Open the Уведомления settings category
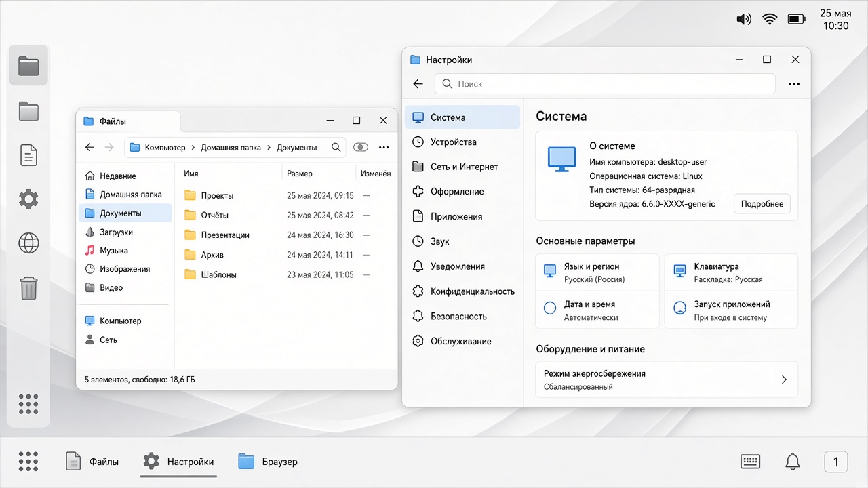The width and height of the screenshot is (868, 488). (462, 266)
